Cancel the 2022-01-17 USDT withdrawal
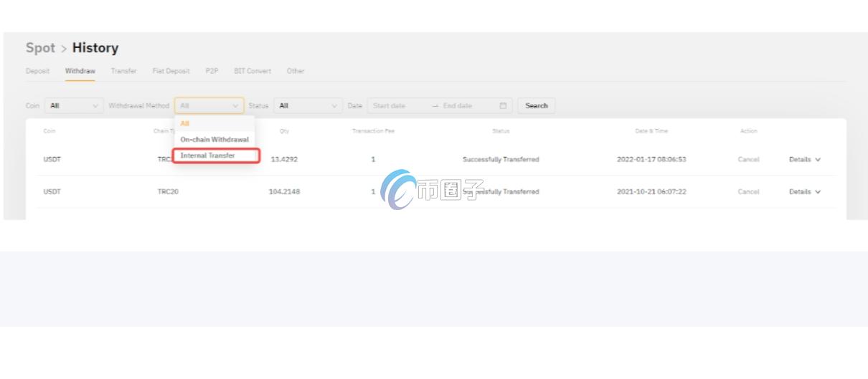This screenshot has width=868, height=379. tap(748, 159)
